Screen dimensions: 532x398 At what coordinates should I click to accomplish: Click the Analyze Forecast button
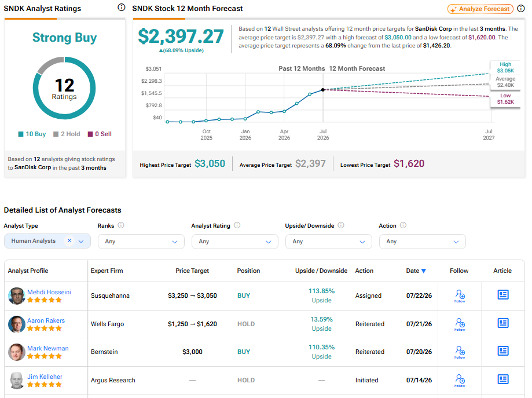tap(480, 9)
